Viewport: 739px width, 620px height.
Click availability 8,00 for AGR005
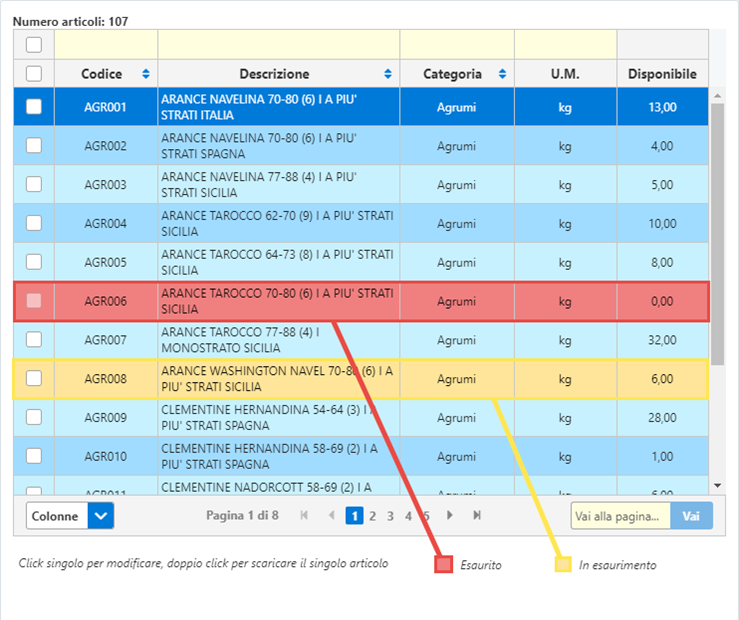click(662, 262)
